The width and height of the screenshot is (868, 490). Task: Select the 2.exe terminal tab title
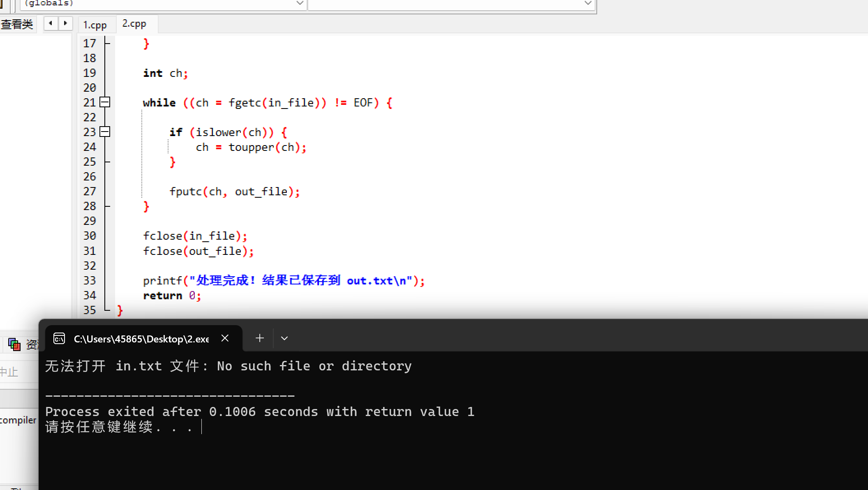141,339
